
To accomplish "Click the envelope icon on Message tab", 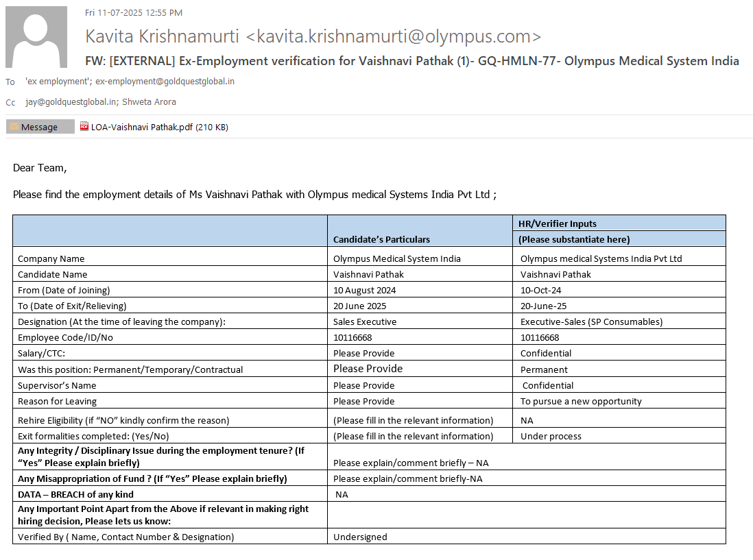I will coord(14,127).
